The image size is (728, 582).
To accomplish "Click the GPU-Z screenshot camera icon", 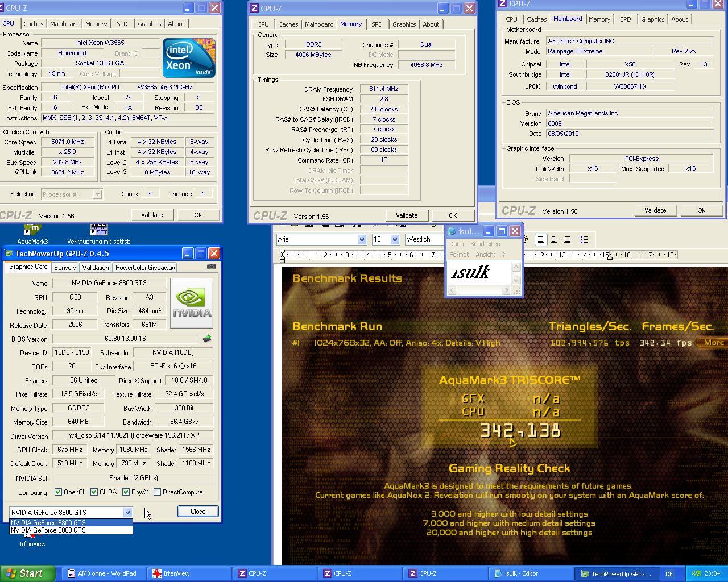I will click(212, 267).
